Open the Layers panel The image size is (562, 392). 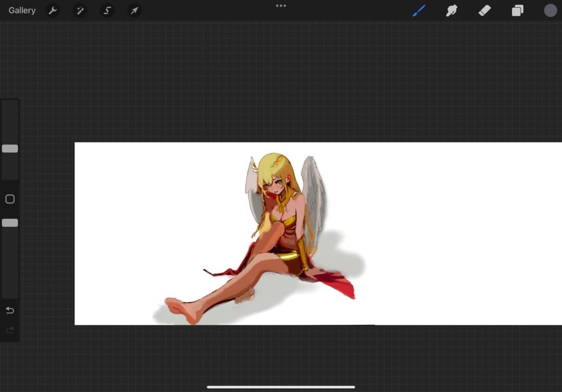point(518,10)
